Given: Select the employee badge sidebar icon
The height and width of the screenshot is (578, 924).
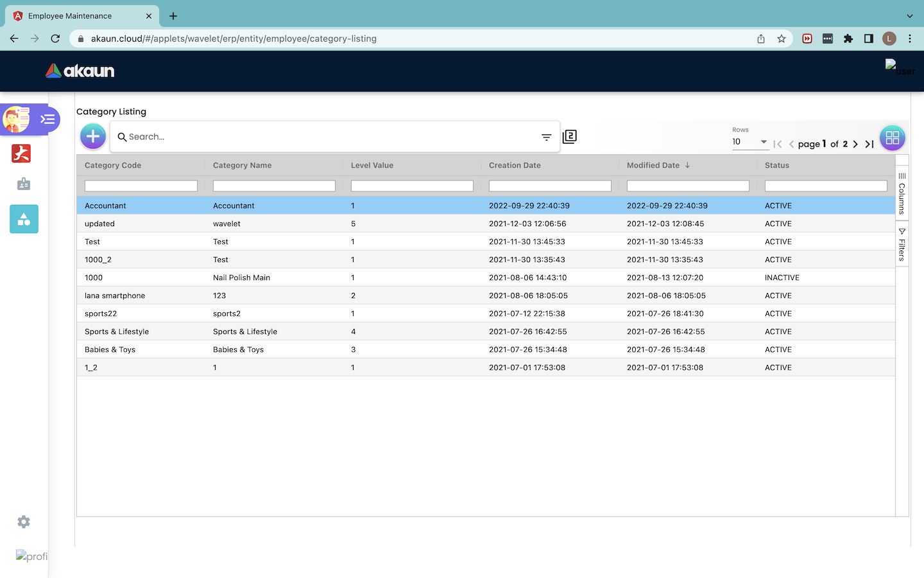Looking at the screenshot, I should [24, 184].
